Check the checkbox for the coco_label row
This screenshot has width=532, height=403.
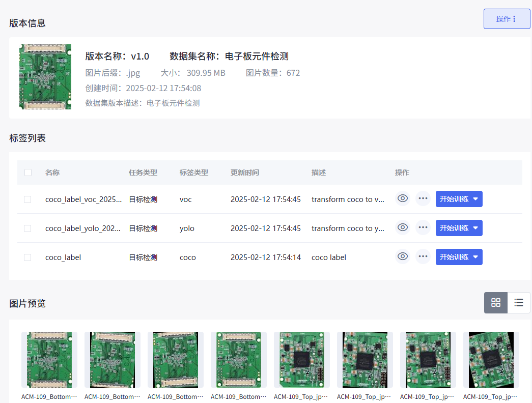tap(27, 257)
